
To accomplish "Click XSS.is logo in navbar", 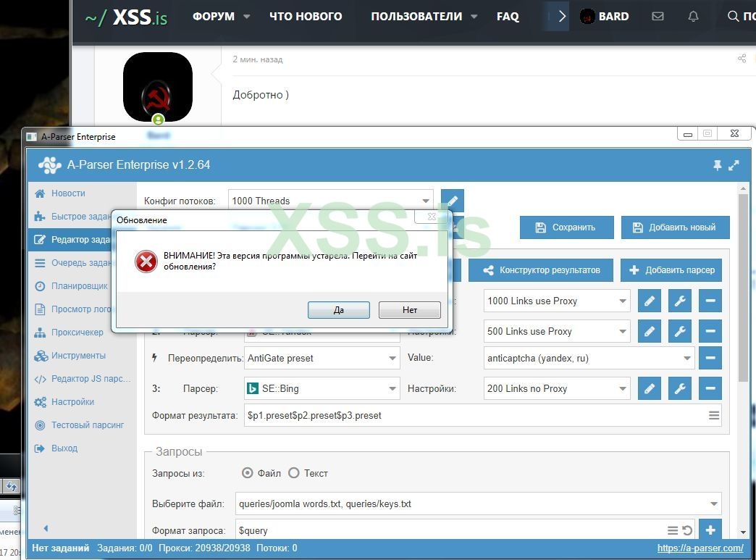I will tap(126, 18).
